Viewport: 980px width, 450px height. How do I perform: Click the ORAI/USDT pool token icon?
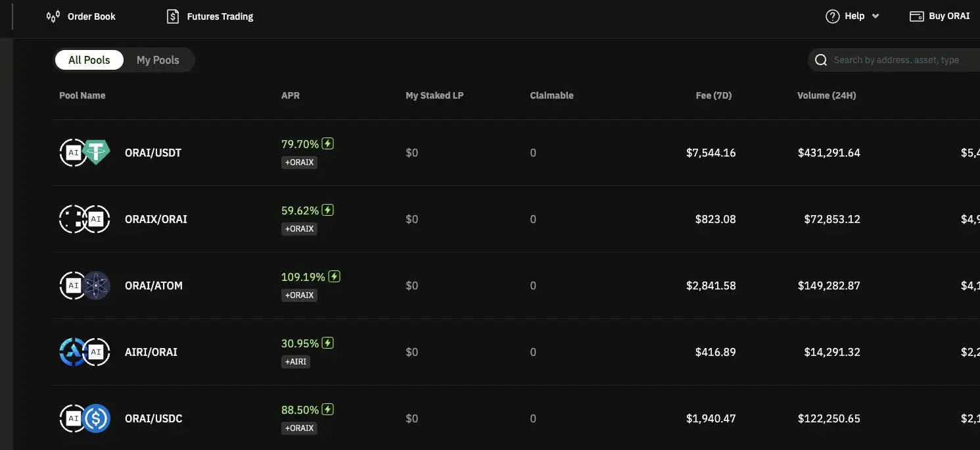pos(85,153)
